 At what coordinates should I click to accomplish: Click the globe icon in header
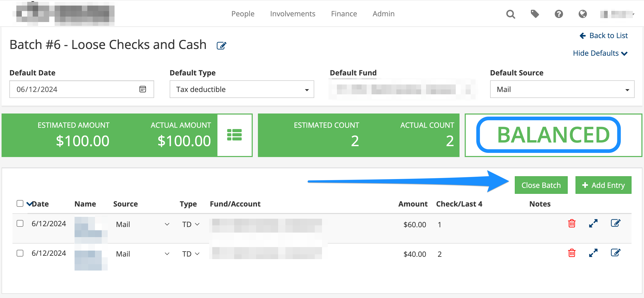583,14
